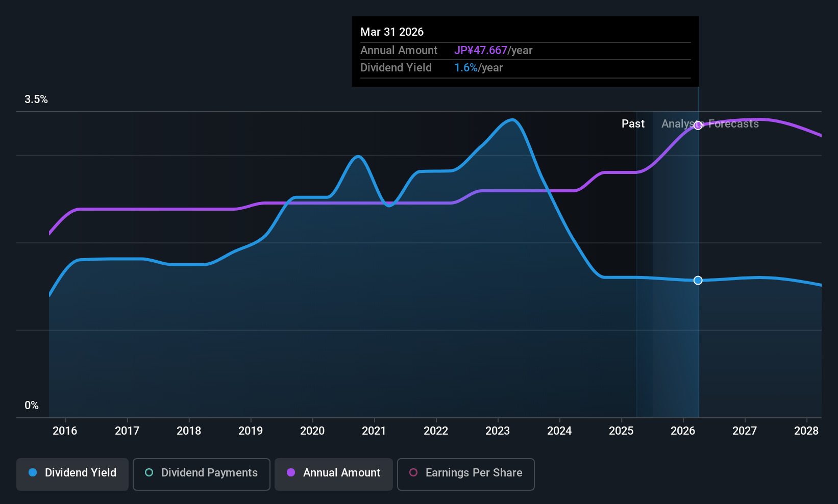Click the Dividend Yield label in the tooltip
838x504 pixels.
(396, 68)
